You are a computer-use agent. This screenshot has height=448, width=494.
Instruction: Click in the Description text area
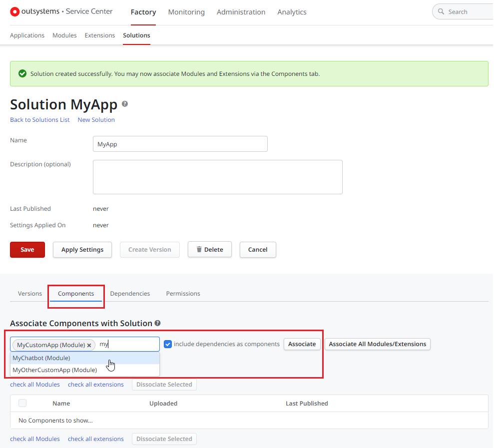pyautogui.click(x=217, y=177)
